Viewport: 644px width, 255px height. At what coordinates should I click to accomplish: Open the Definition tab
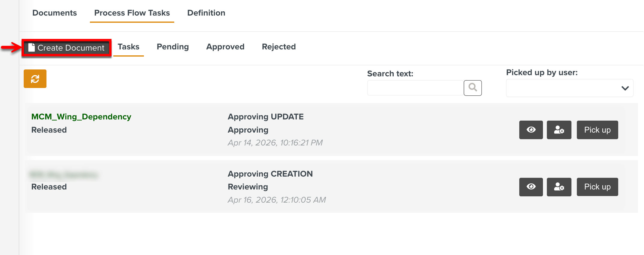click(x=206, y=13)
